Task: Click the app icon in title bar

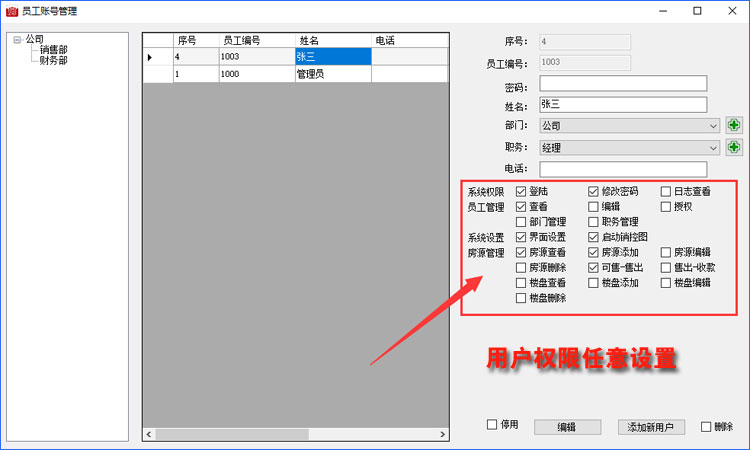Action: (x=11, y=10)
